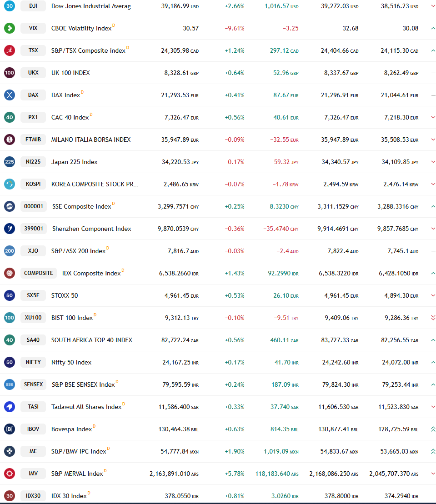Click the rating arrow in IBOV row

(433, 429)
